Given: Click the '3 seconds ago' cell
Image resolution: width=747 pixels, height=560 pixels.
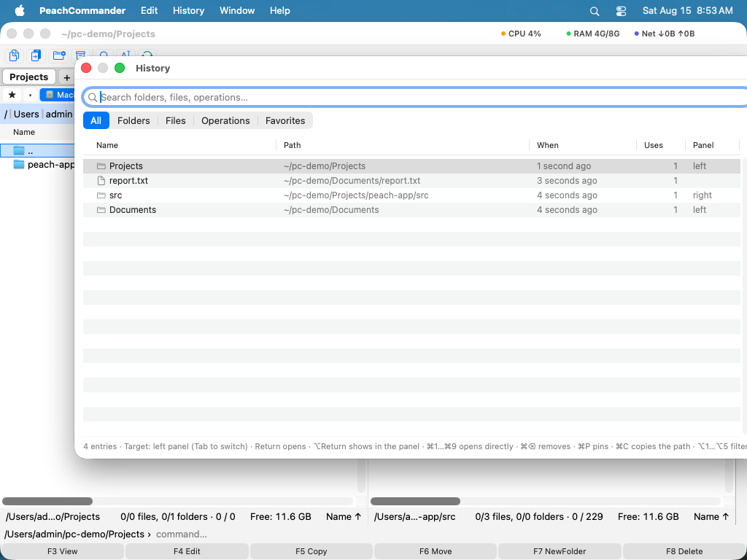Looking at the screenshot, I should (567, 181).
